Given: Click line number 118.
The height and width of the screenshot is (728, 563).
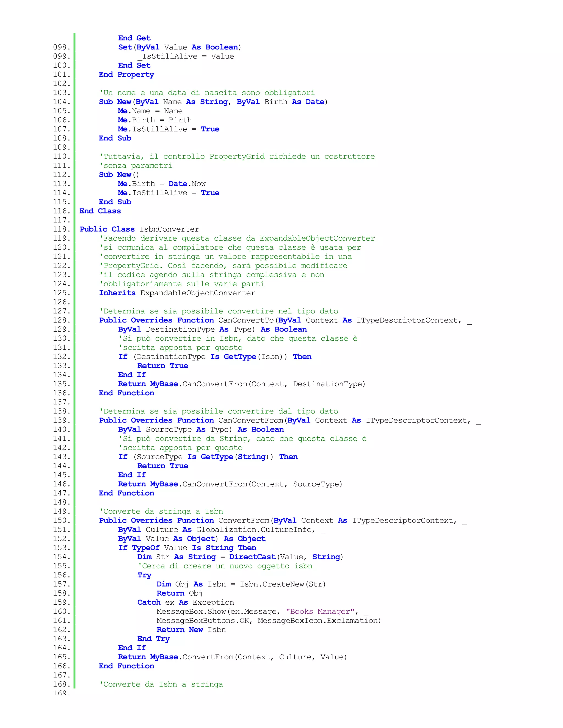Looking at the screenshot, I should 62,229.
